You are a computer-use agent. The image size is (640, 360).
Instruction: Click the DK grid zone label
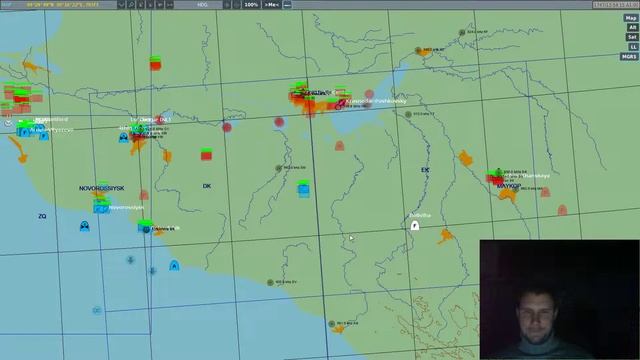tap(207, 186)
